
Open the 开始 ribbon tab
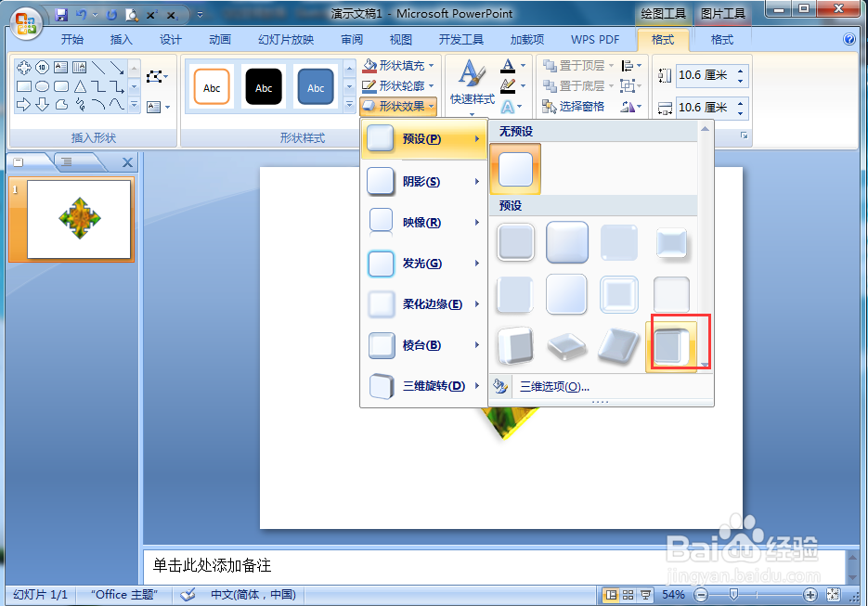point(72,39)
